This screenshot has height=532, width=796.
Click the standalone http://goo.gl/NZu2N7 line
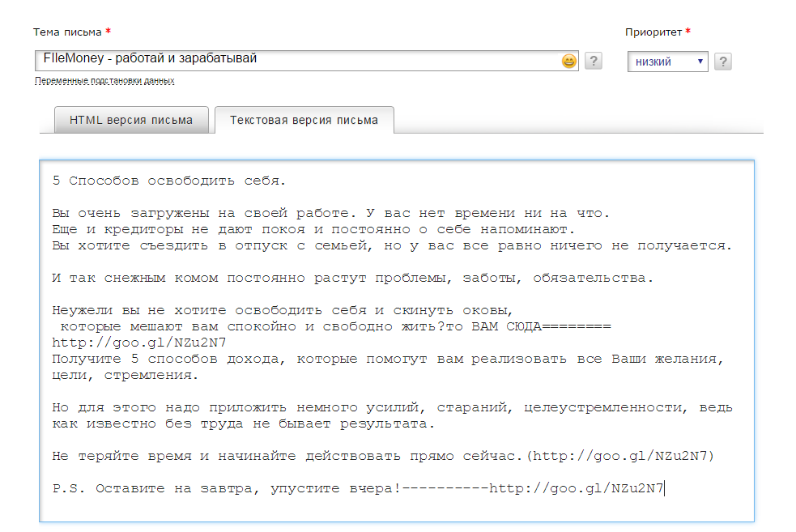139,343
